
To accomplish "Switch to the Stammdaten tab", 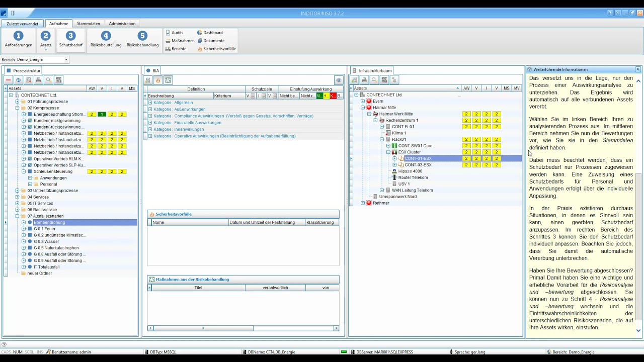I will (x=88, y=24).
